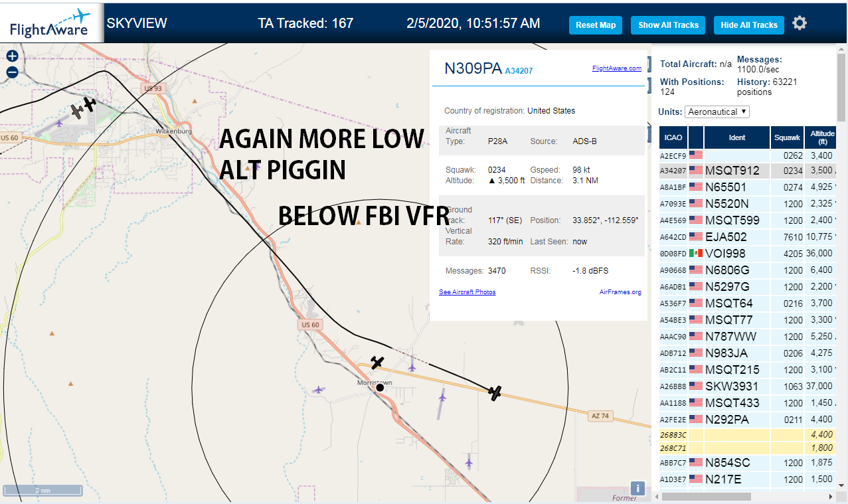Click the US 93 highway shield
Screen dimensions: 848x504
pos(153,88)
